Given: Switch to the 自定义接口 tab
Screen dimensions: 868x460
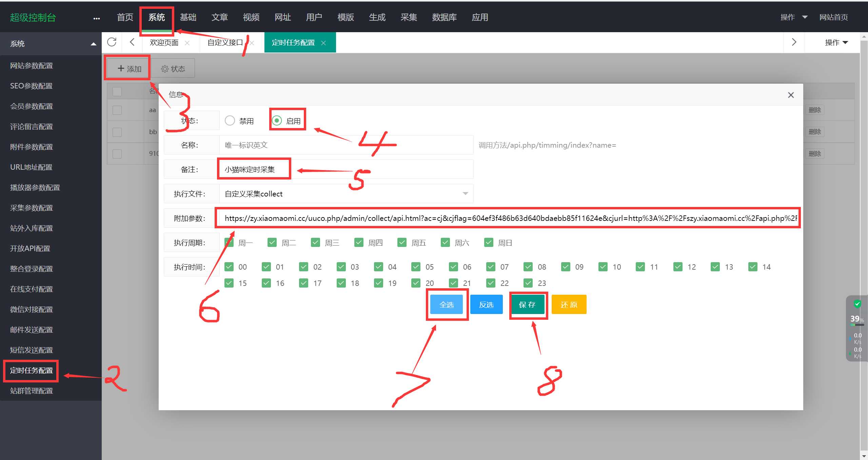Looking at the screenshot, I should point(225,43).
